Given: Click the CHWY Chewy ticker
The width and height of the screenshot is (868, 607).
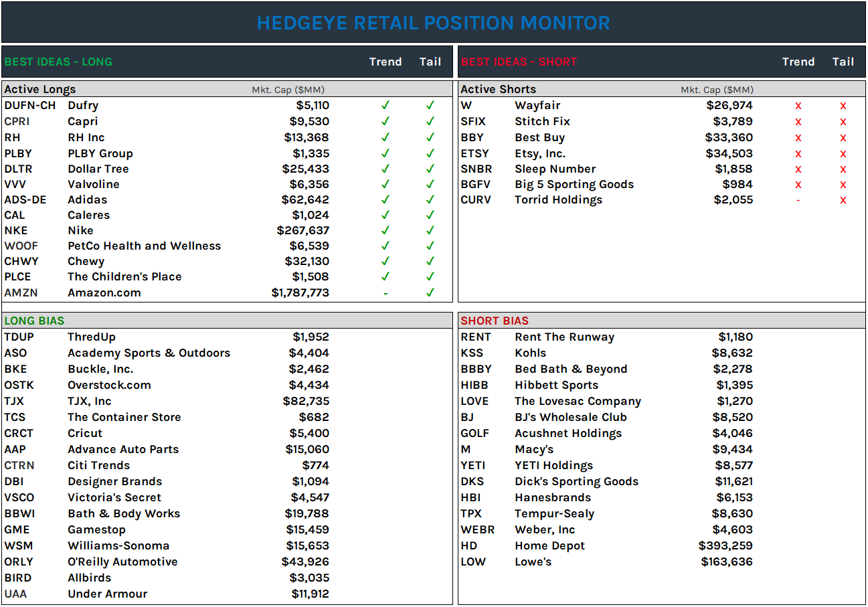Looking at the screenshot, I should click(19, 261).
